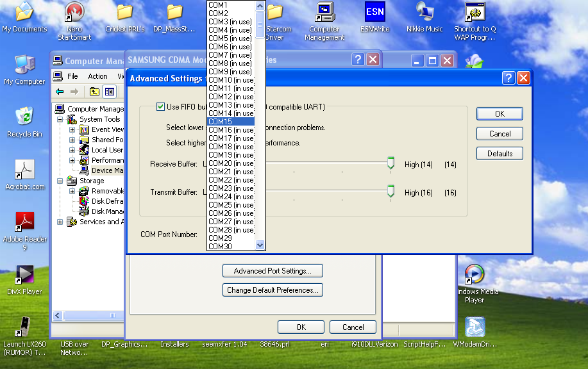Click Cancel in Advanced Settings dialog
588x369 pixels.
500,134
